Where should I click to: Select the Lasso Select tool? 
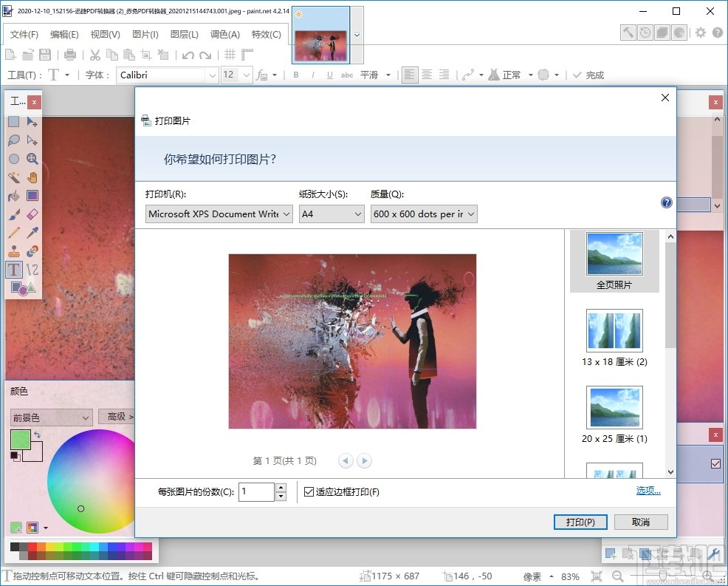[x=14, y=140]
